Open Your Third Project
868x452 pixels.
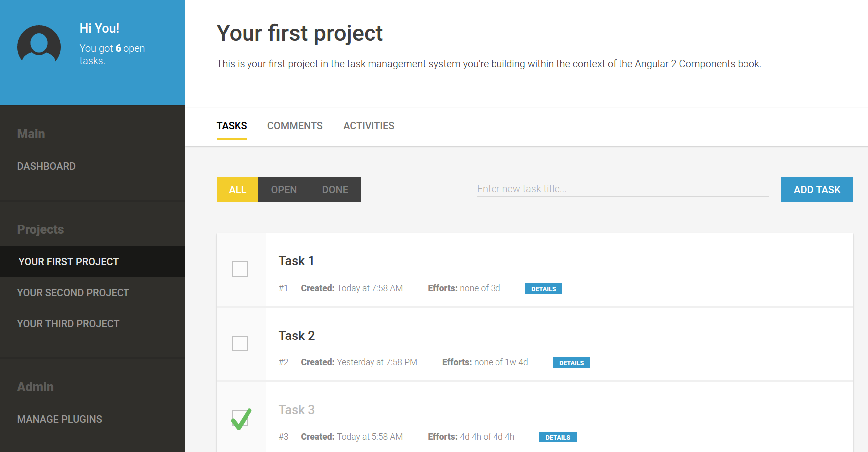(x=68, y=324)
